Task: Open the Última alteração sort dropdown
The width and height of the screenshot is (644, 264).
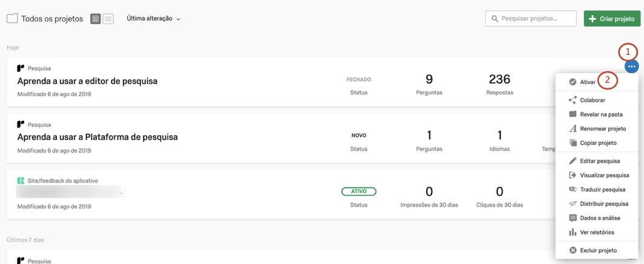Action: click(x=153, y=19)
